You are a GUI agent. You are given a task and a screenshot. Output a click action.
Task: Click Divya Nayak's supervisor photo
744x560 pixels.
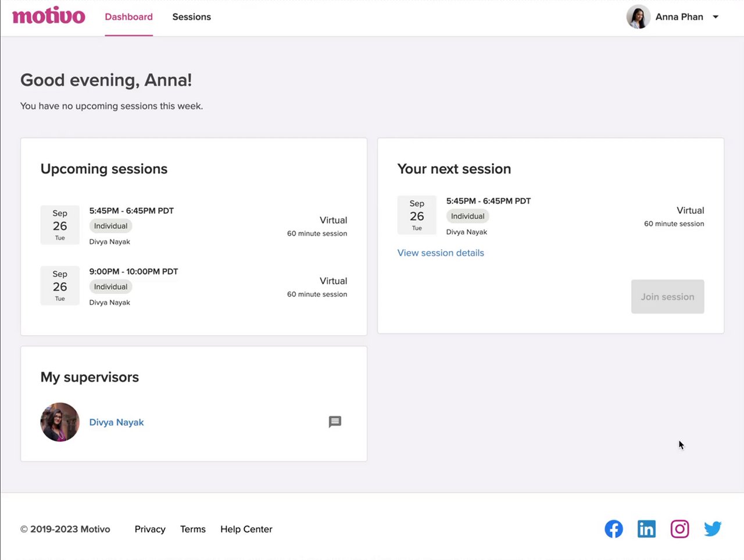[60, 422]
